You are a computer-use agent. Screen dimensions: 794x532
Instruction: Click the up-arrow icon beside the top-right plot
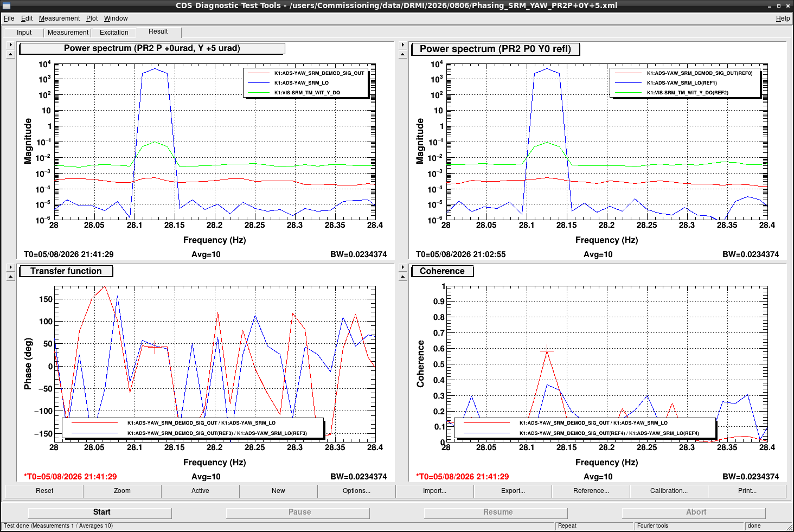point(402,54)
